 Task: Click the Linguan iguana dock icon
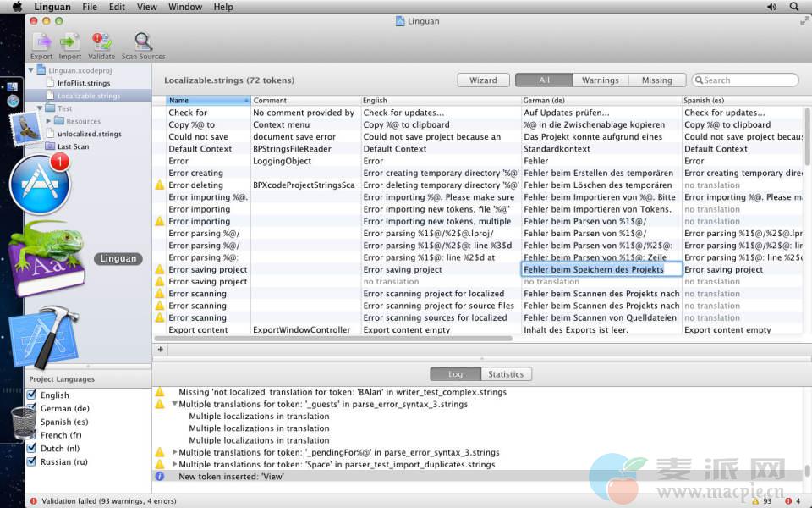coord(47,258)
